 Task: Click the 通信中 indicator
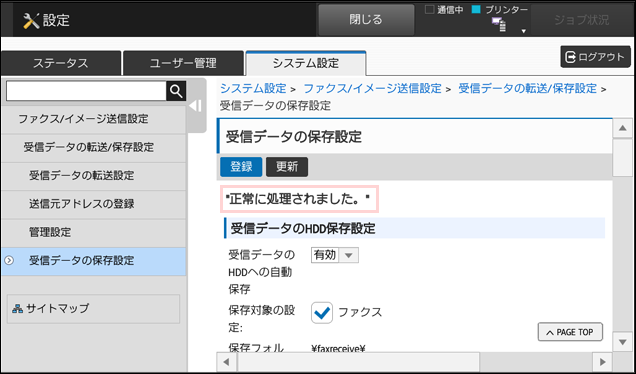[x=444, y=10]
